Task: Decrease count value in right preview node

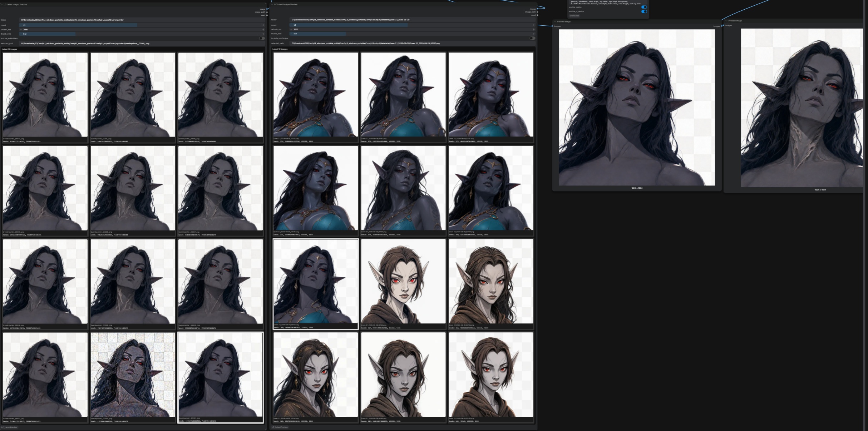Action: pyautogui.click(x=291, y=25)
